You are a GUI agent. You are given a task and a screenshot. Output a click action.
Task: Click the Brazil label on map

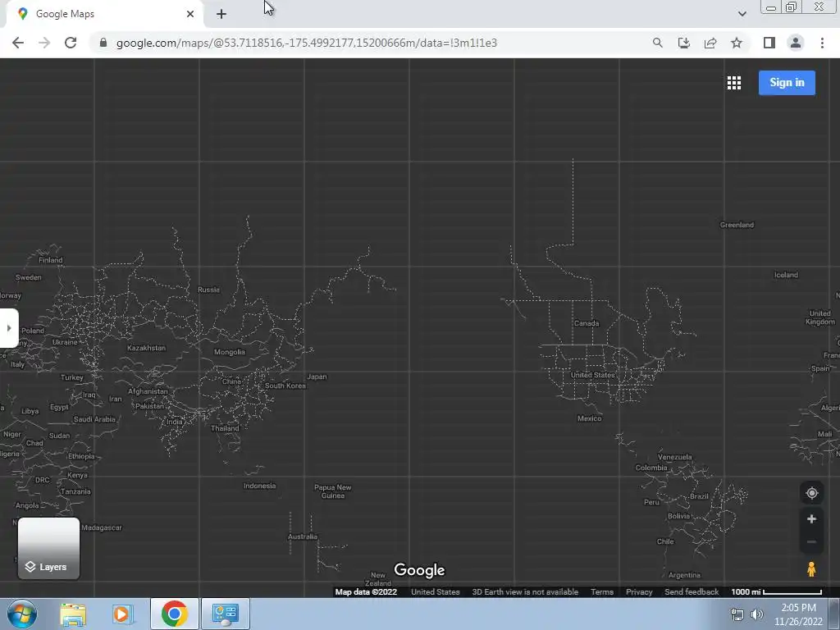point(699,496)
